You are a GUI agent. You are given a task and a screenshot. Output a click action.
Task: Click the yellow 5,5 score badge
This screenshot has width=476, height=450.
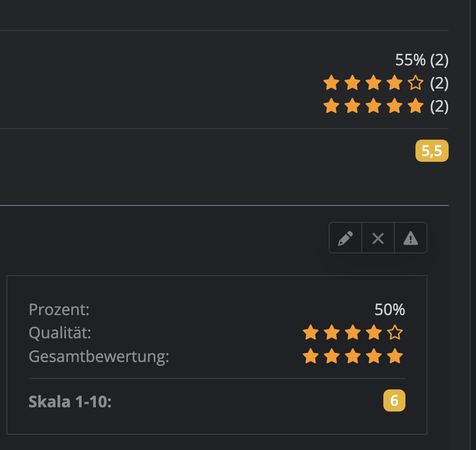coord(432,151)
